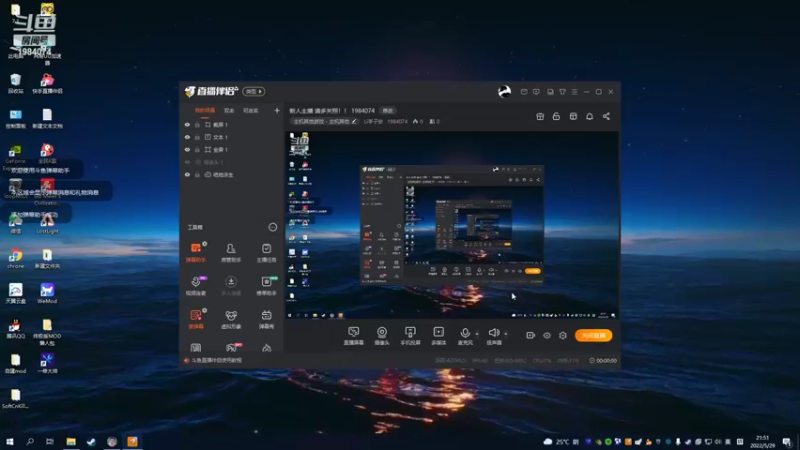This screenshot has height=450, width=800.
Task: Collapse the 工具箱 toolbox panel
Action: pos(273,227)
